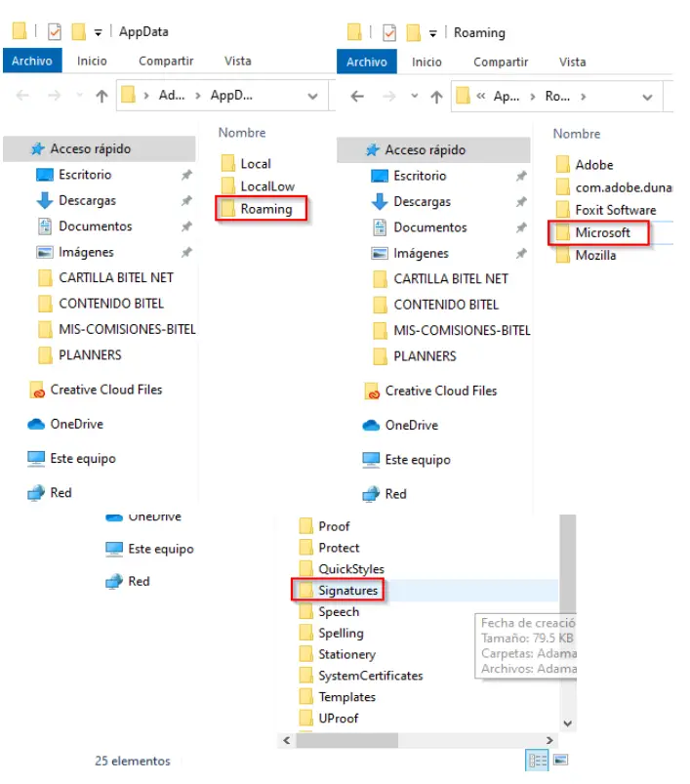Open recent locations dropdown in Roaming window
The height and width of the screenshot is (784, 690).
[x=414, y=96]
